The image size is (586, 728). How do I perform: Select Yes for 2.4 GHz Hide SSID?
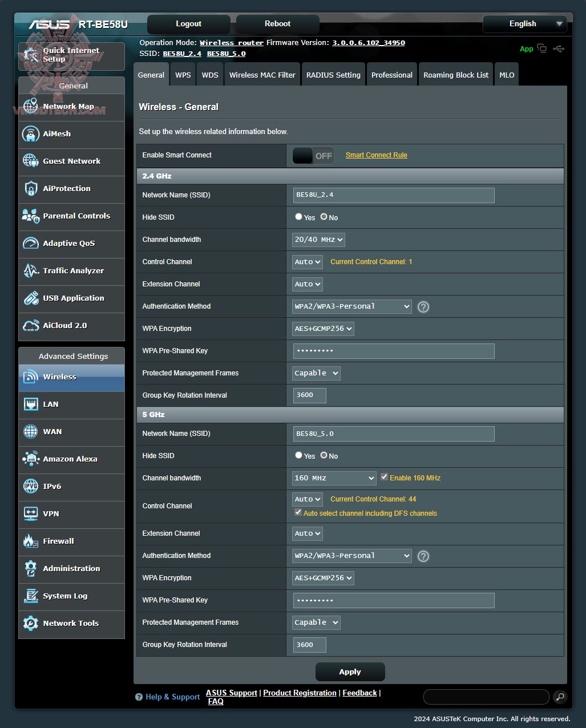click(x=298, y=217)
